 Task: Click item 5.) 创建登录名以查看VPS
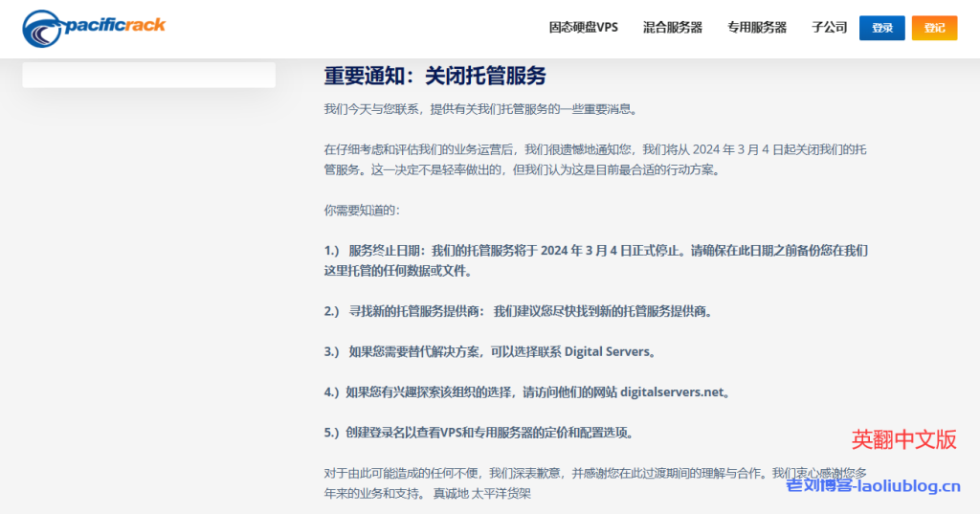click(479, 433)
